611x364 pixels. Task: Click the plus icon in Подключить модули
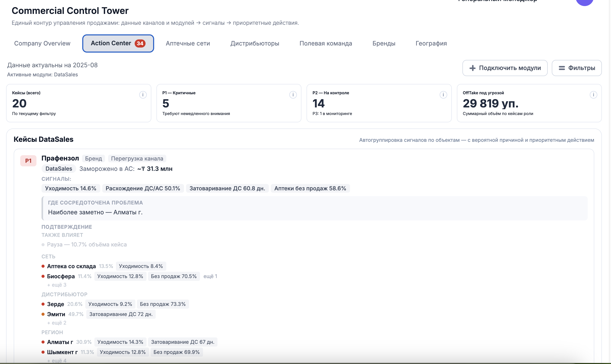click(x=472, y=68)
